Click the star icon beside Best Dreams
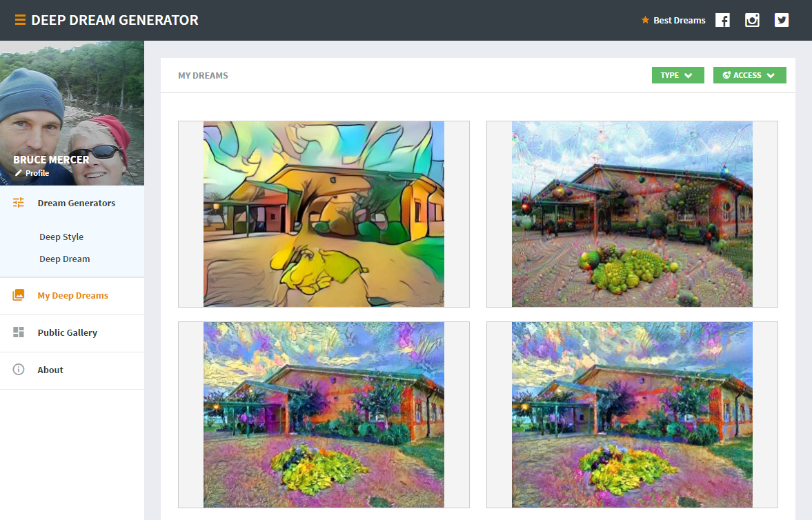Screen dimensions: 812x520 click(x=645, y=20)
